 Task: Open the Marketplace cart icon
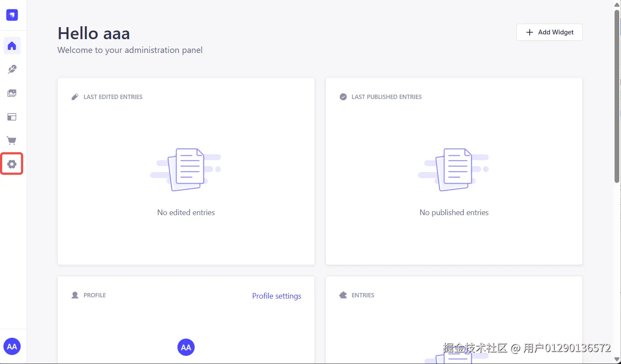pyautogui.click(x=12, y=140)
